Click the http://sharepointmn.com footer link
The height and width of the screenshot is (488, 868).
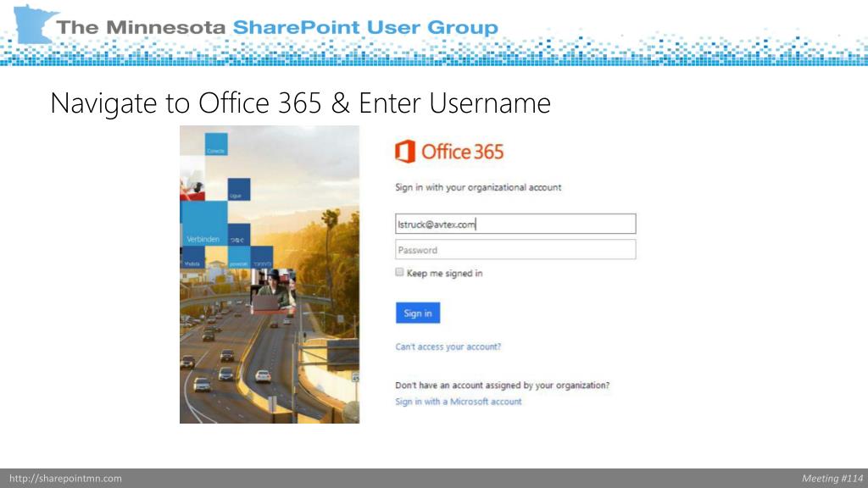66,479
